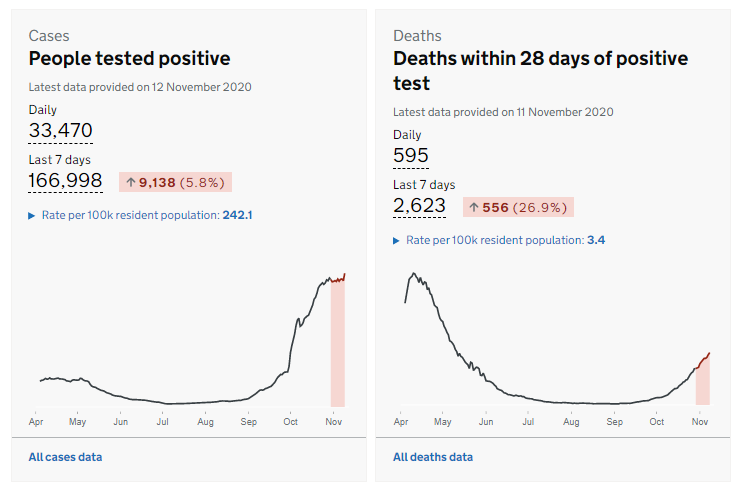Click the Nov axis label on cases chart
740x494 pixels.
[333, 422]
